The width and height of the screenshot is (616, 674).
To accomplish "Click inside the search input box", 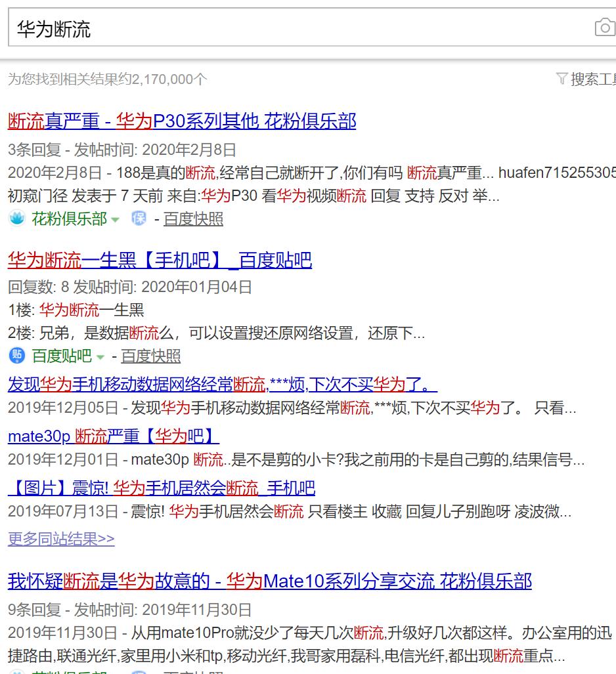I will [x=263, y=27].
